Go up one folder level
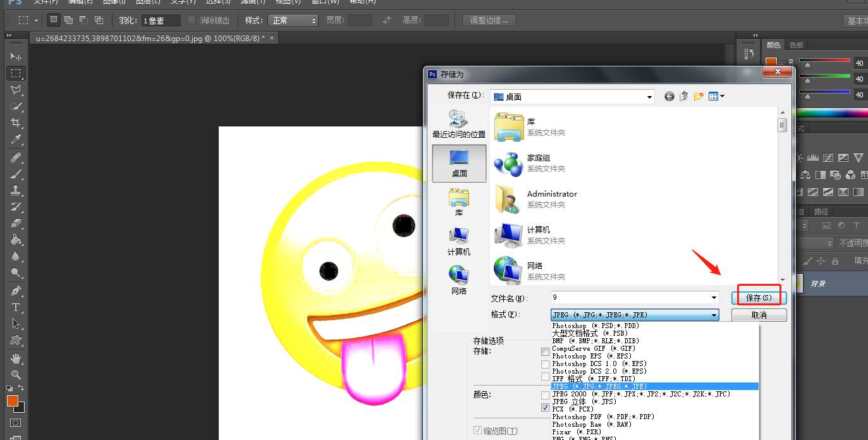This screenshot has width=868, height=440. click(684, 97)
